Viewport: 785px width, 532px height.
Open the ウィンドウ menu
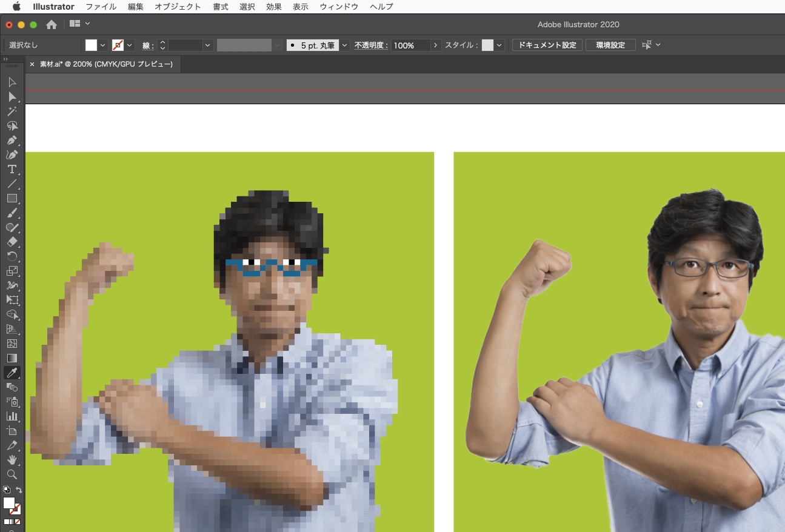coord(339,7)
